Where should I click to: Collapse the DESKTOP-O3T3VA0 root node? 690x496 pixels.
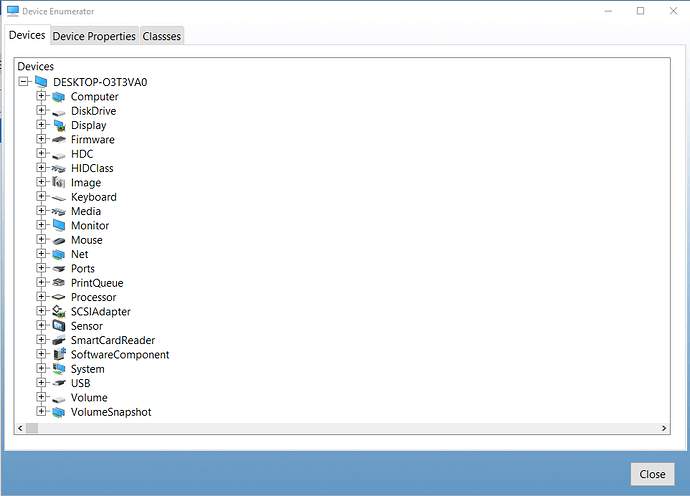point(23,81)
